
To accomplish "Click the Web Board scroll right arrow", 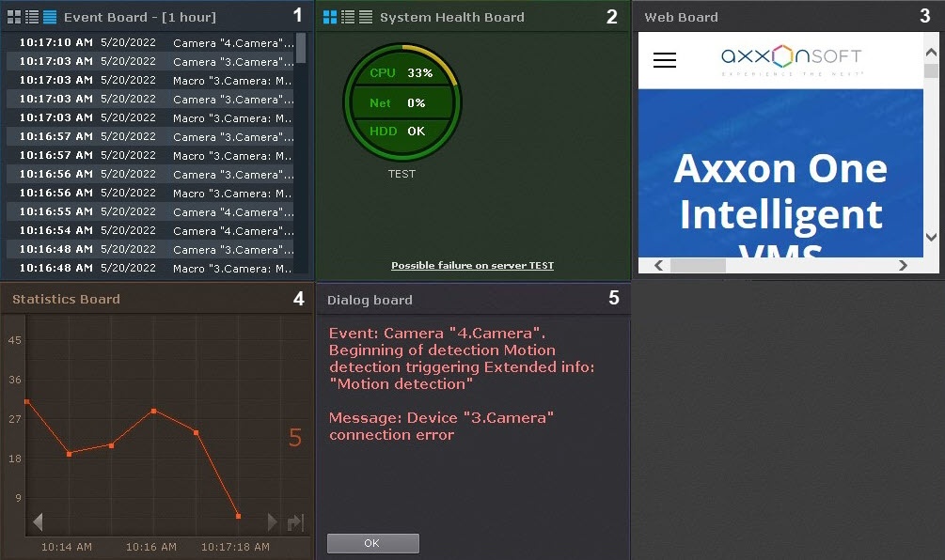I will pos(903,266).
